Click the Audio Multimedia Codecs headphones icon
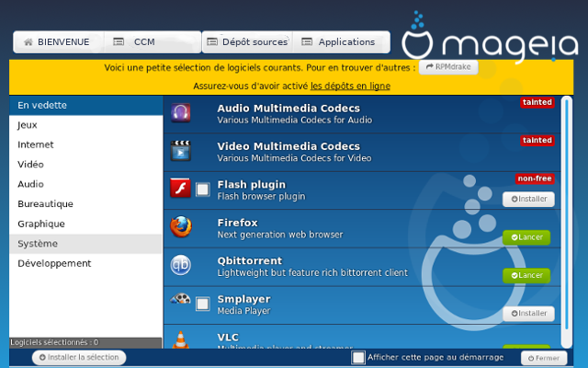This screenshot has height=368, width=588. 181,112
